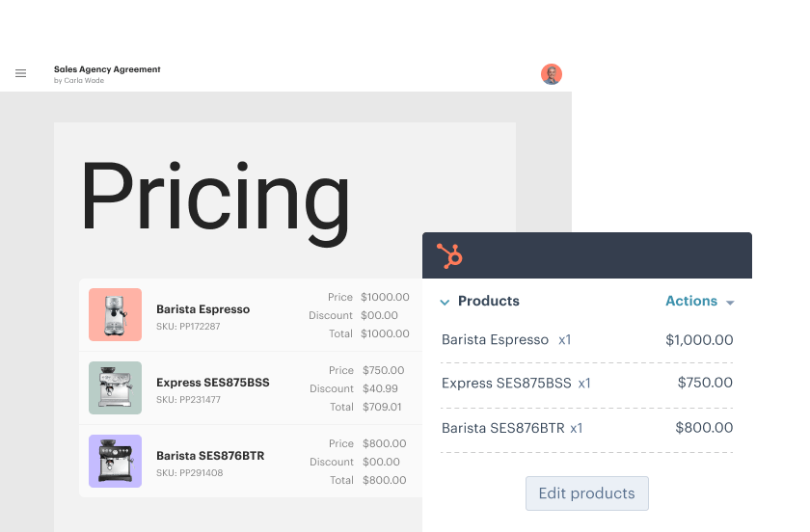Click the Barista SES876BTR name in pricing table
810x532 pixels.
210,456
